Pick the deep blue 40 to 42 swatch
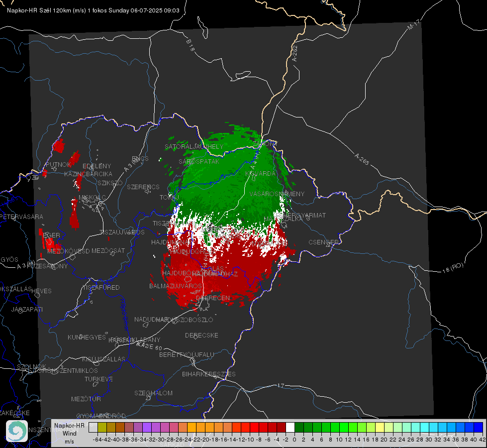487x448 pixels. [x=479, y=428]
